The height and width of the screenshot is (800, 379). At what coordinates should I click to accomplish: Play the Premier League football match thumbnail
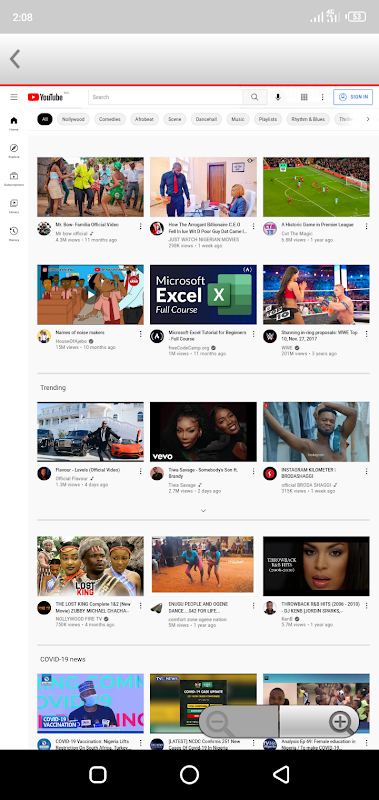coord(316,187)
